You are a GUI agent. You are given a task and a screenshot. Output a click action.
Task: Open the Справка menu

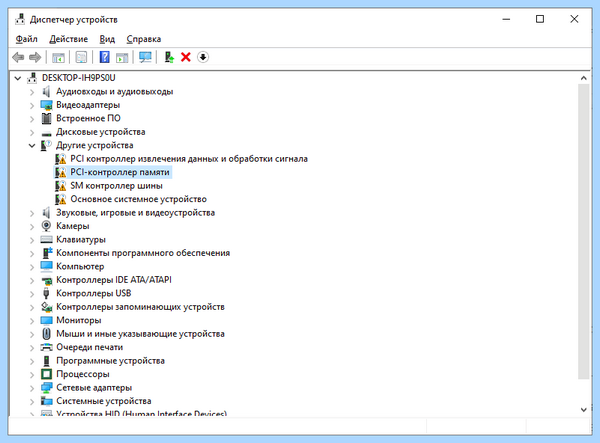143,39
